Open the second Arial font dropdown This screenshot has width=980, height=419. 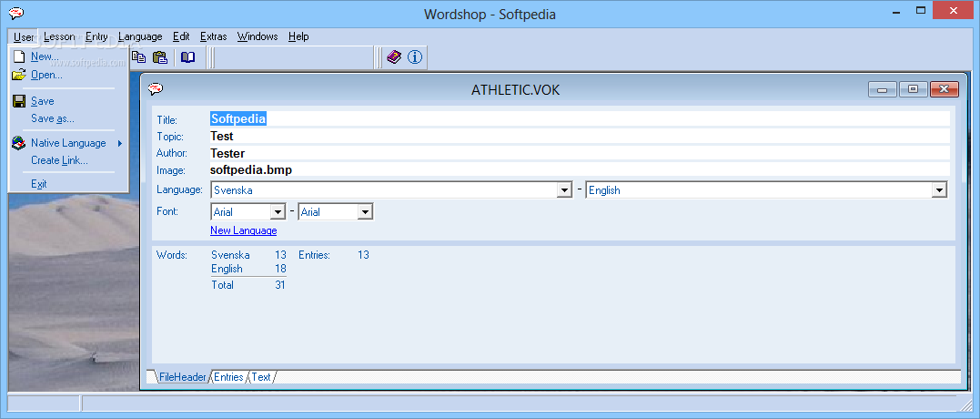365,212
